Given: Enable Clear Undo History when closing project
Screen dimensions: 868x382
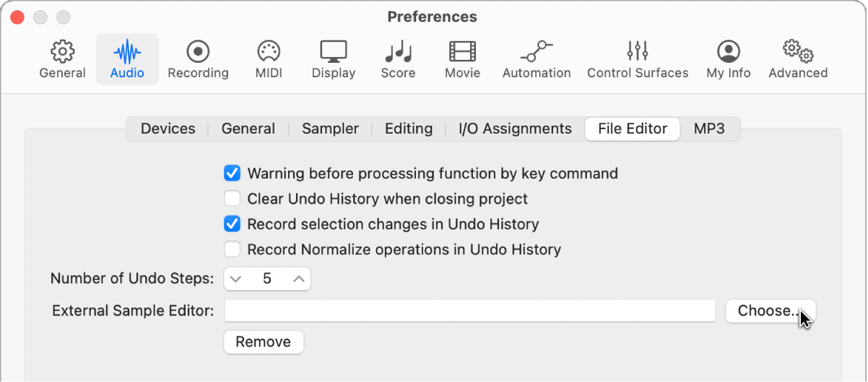Looking at the screenshot, I should pyautogui.click(x=232, y=199).
